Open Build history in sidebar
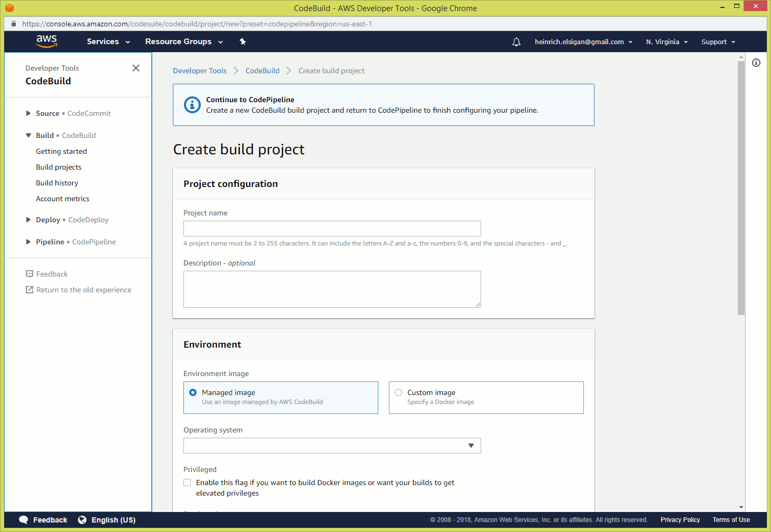 click(x=57, y=183)
